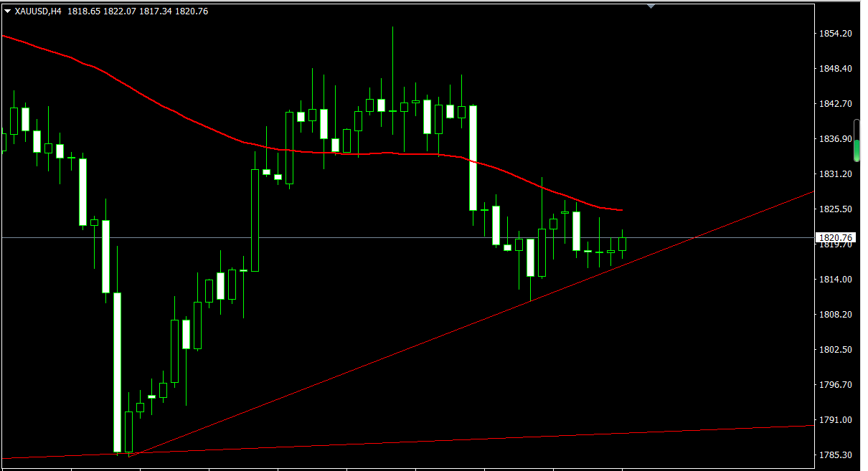Click the 1814.00 price scale label
Screen dimensions: 868x471
[x=835, y=280]
